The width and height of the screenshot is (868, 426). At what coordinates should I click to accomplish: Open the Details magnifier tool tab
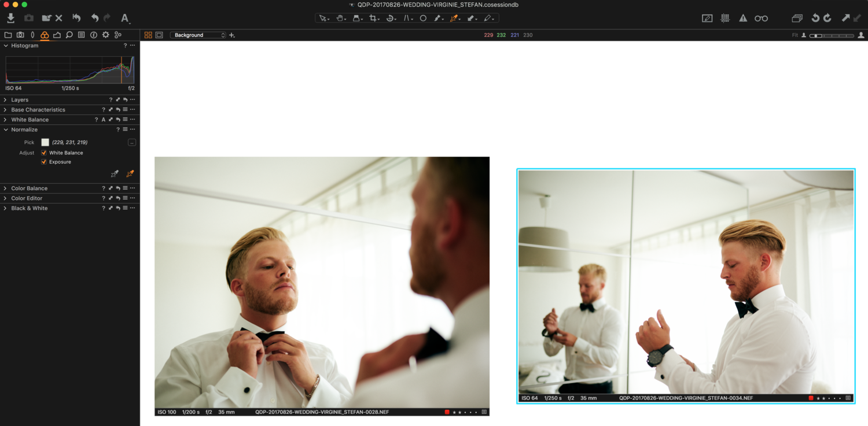[69, 35]
